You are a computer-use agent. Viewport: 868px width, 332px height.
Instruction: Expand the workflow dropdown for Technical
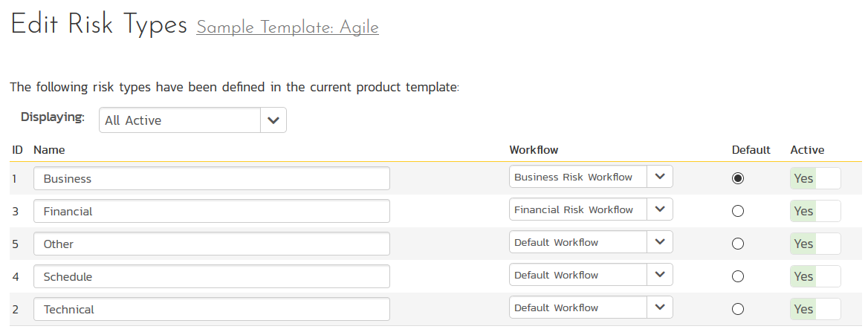coord(659,307)
